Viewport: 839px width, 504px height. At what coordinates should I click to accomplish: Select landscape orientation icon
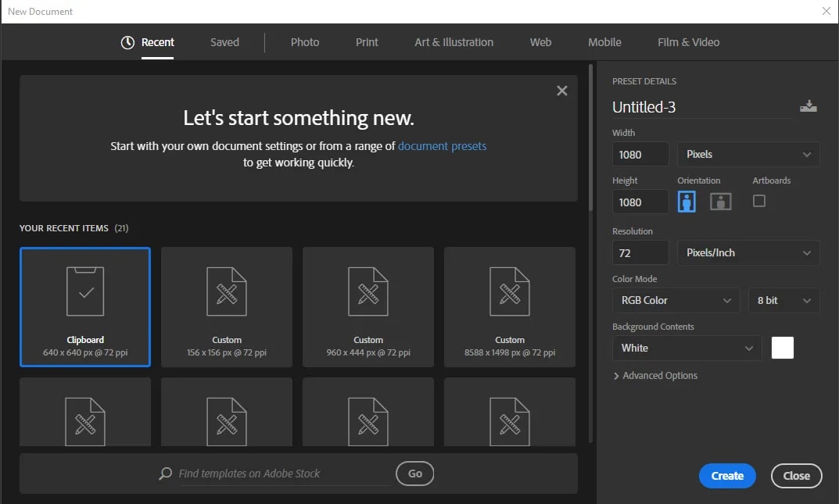pyautogui.click(x=721, y=202)
